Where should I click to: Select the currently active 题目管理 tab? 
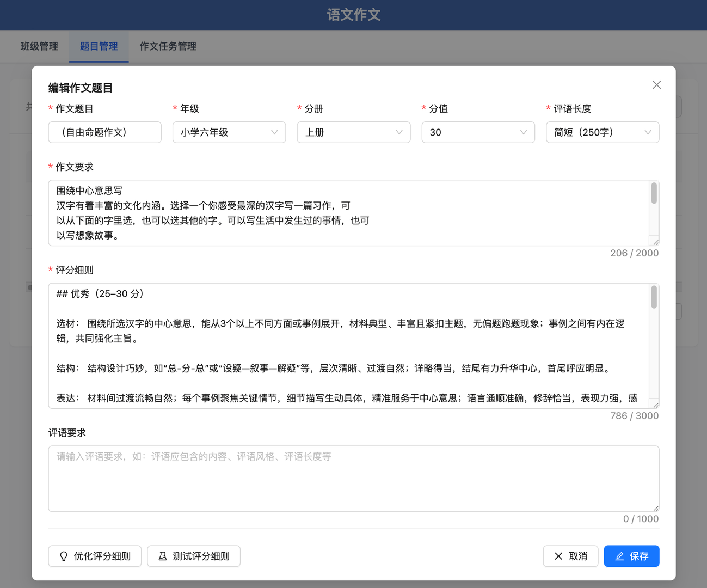[x=99, y=46]
